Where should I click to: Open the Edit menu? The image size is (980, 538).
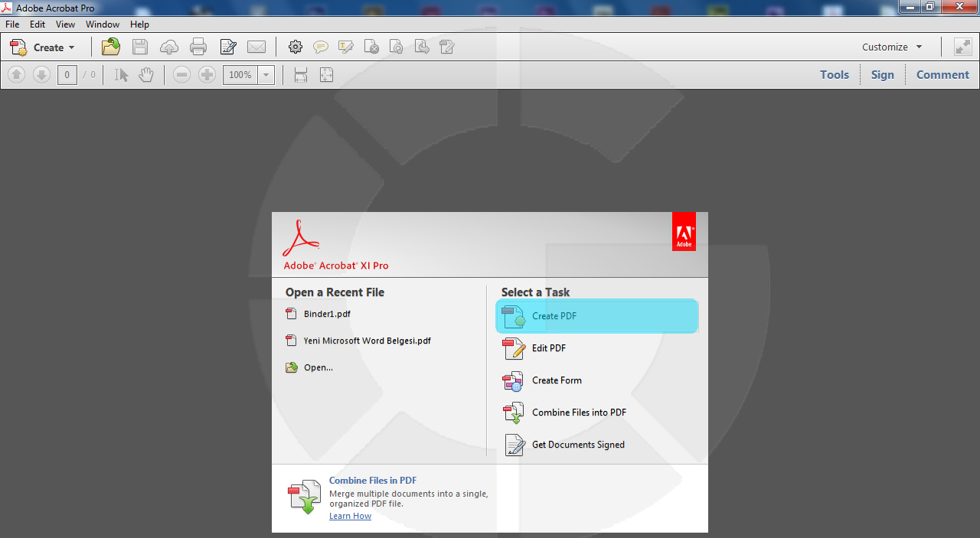pos(38,24)
